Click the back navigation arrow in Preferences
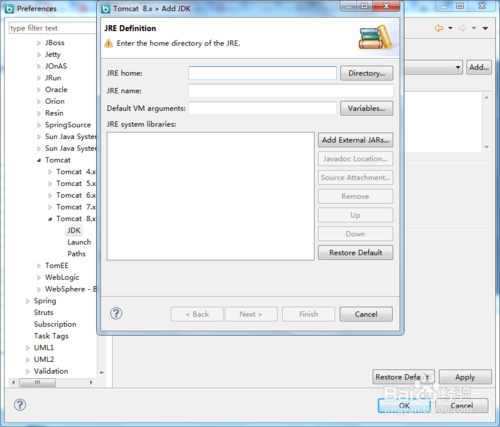The height and width of the screenshot is (427, 500). 439,28
